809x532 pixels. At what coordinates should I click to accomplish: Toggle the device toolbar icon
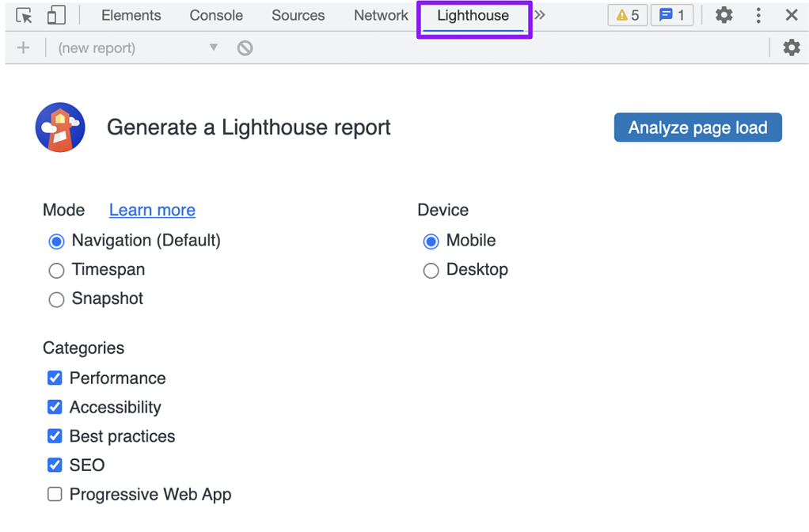point(56,16)
